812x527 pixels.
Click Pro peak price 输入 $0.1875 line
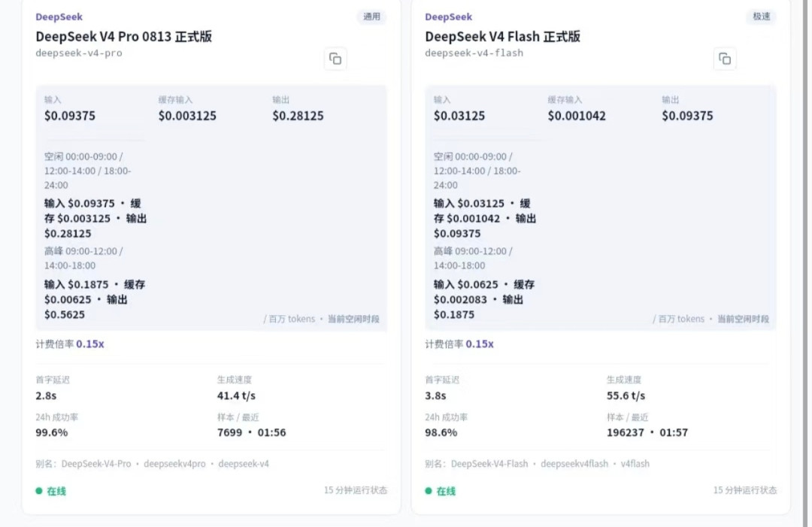click(x=95, y=300)
